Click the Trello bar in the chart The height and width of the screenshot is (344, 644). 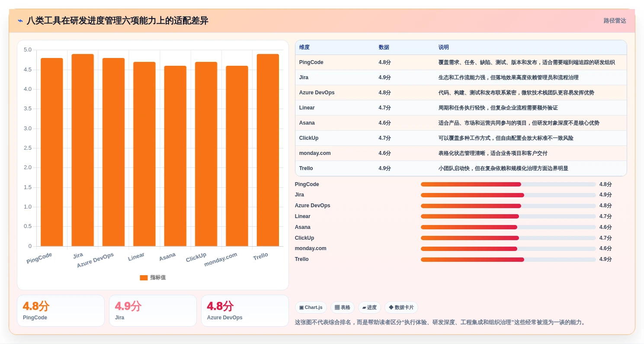tap(268, 150)
